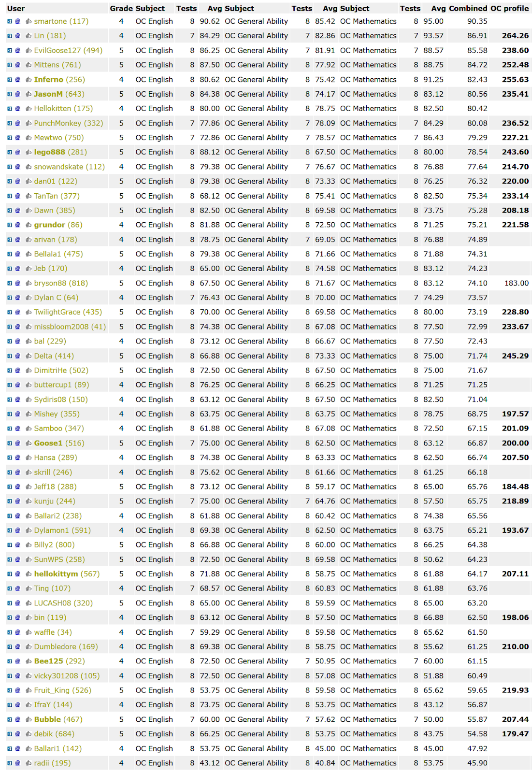Image resolution: width=532 pixels, height=773 pixels.
Task: Open the Ballari2 (238) user link
Action: point(58,516)
